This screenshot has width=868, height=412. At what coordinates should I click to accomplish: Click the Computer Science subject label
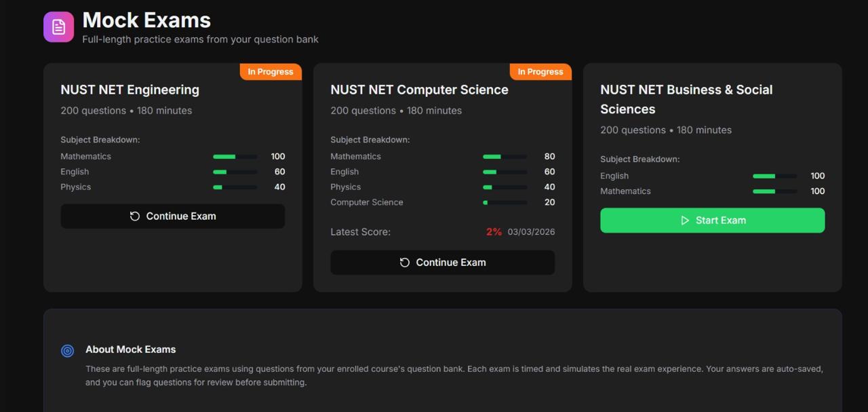point(367,202)
